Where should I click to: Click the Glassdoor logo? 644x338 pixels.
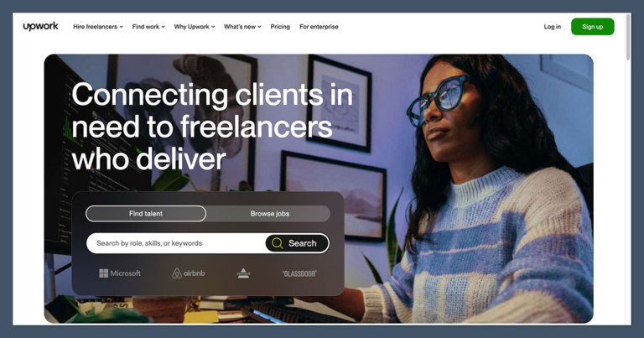pyautogui.click(x=299, y=273)
